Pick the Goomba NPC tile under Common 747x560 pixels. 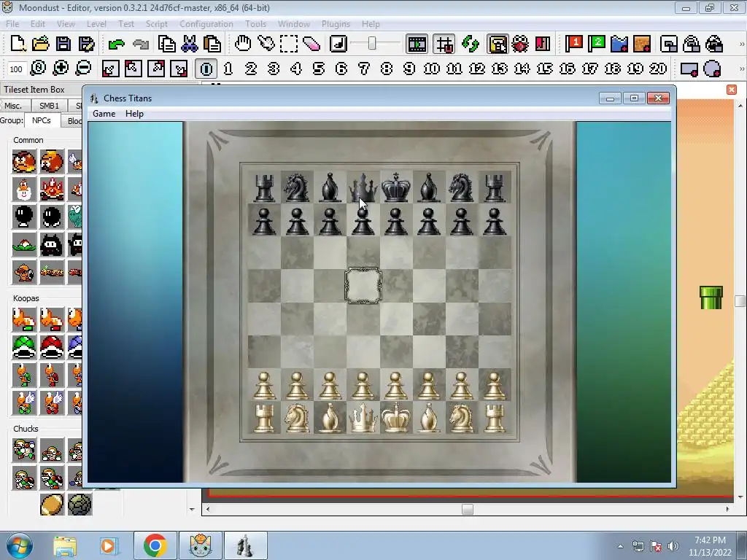point(24,162)
